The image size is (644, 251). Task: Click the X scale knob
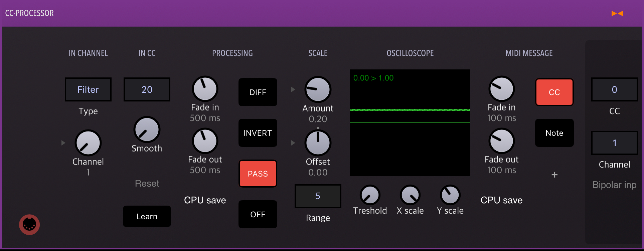[x=410, y=195]
